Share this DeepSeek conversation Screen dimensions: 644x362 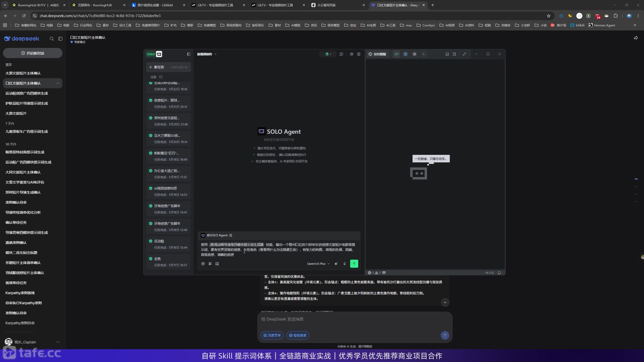click(x=636, y=38)
